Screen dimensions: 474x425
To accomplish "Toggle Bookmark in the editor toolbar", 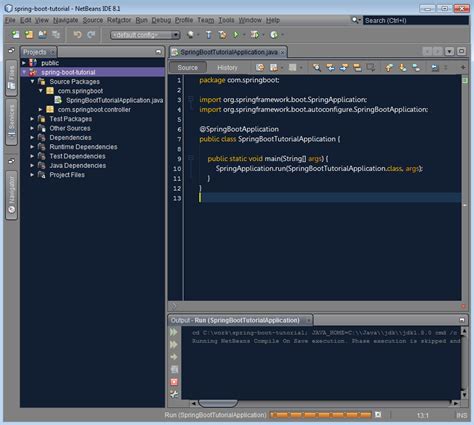I will click(416, 67).
